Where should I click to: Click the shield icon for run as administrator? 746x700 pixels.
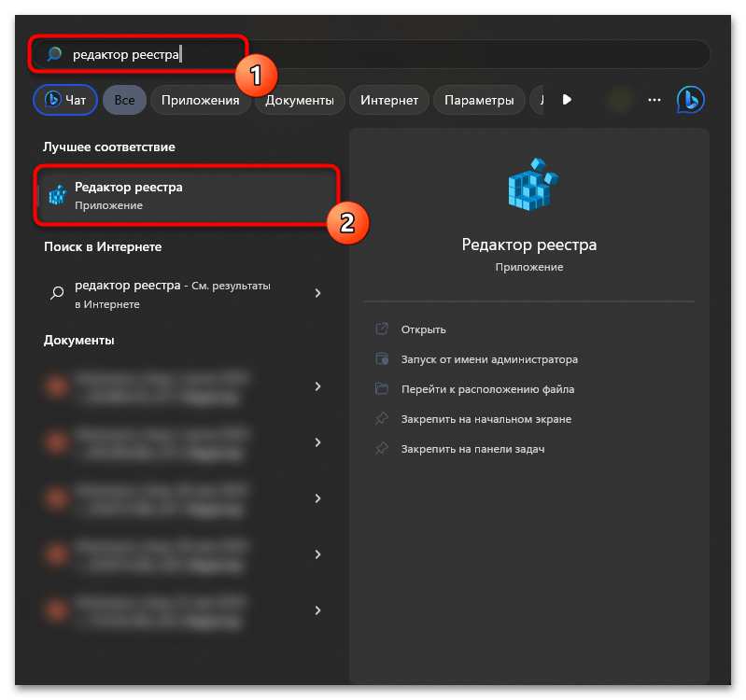click(382, 358)
